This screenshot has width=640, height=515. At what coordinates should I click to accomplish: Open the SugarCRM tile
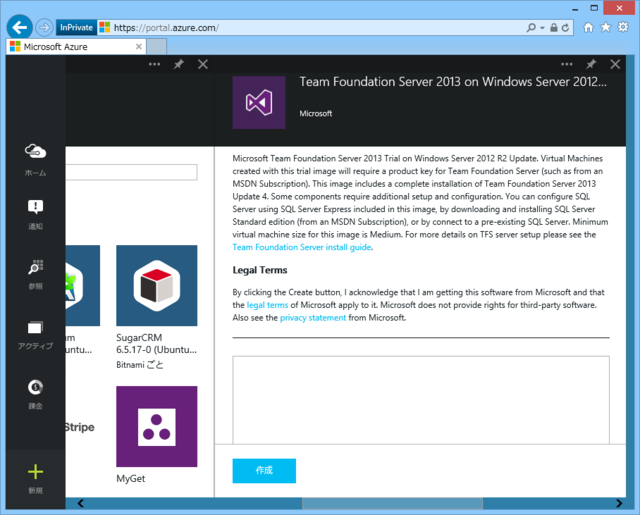coord(157,286)
